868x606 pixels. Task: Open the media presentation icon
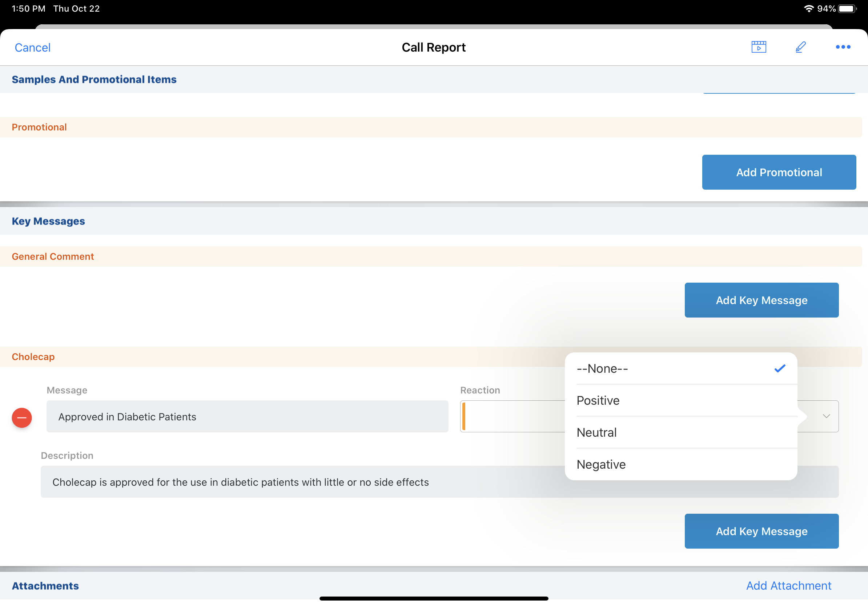(758, 47)
